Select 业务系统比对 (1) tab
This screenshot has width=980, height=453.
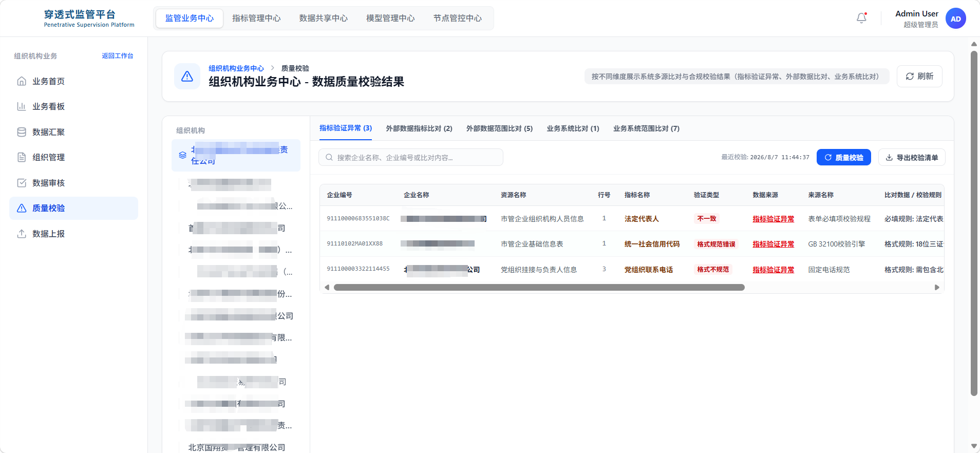[573, 128]
